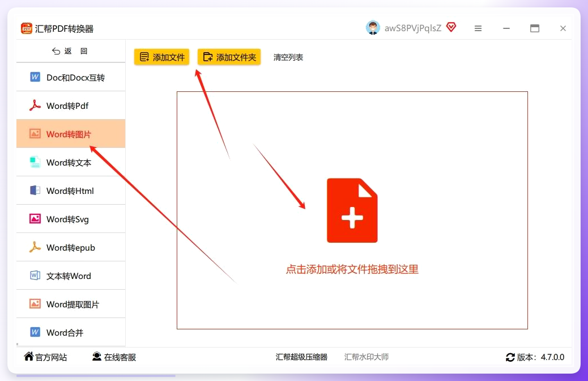This screenshot has width=588, height=381.
Task: Open the hamburger menu icon
Action: [478, 28]
